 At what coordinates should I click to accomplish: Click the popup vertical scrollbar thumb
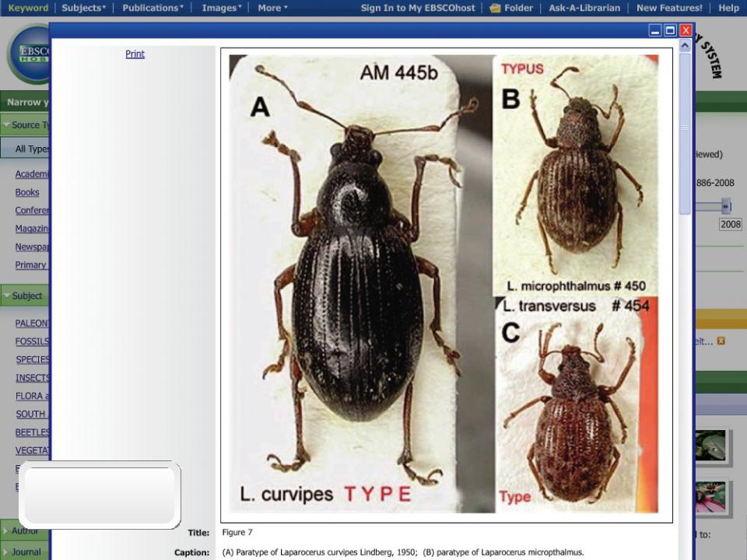pyautogui.click(x=685, y=133)
